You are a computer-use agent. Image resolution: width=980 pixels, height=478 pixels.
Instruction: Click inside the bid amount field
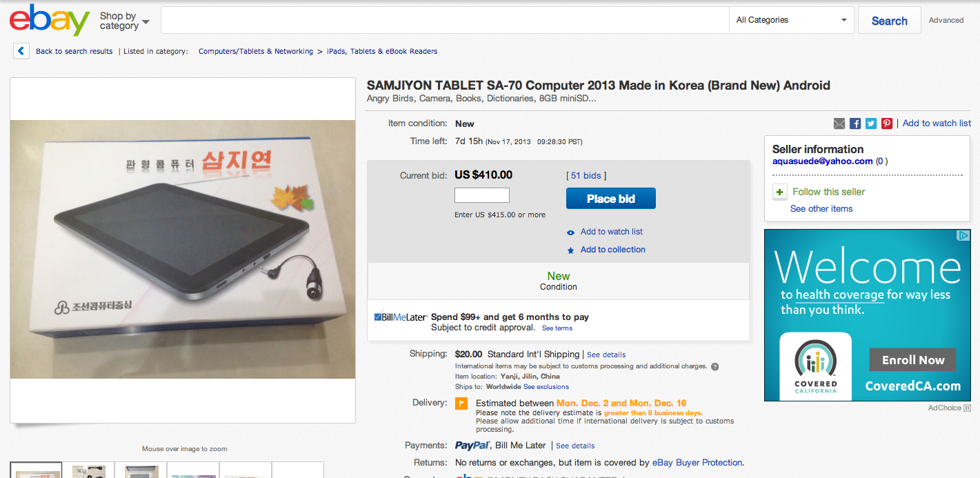point(481,195)
